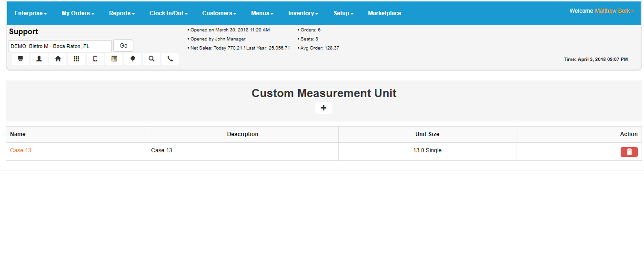Click the Opened by John Manager text
Screen dimensions: 644x267
pyautogui.click(x=216, y=39)
